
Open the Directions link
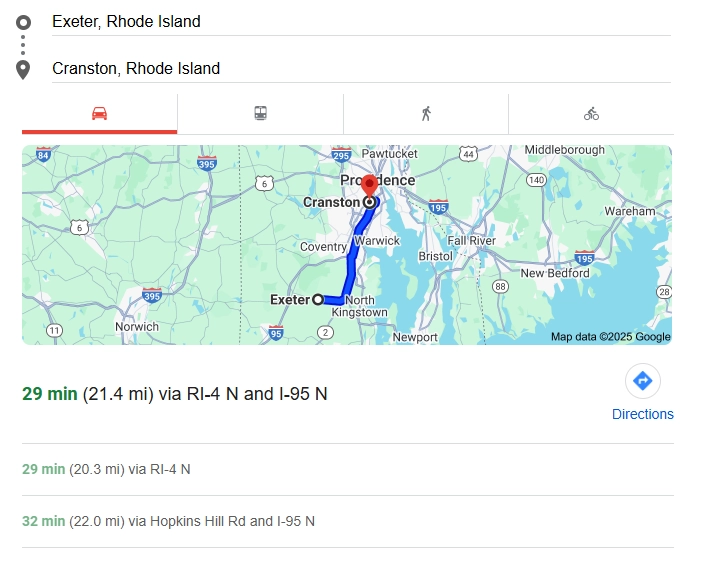coord(643,414)
